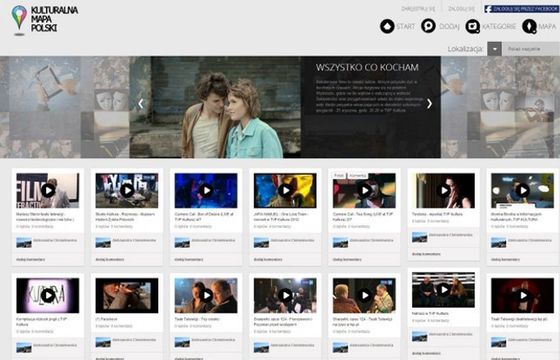Add a comment under the harp woman card
560x360 pixels.
point(426,254)
